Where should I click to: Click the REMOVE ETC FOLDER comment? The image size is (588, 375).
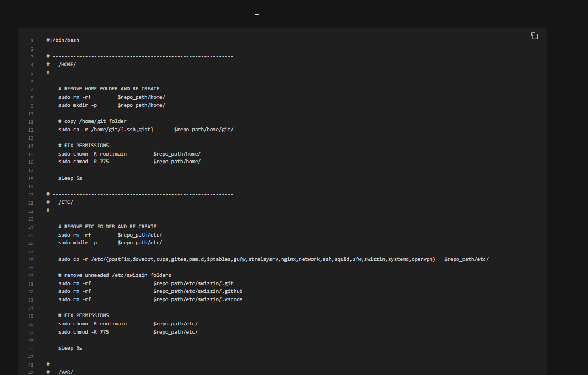pos(106,226)
